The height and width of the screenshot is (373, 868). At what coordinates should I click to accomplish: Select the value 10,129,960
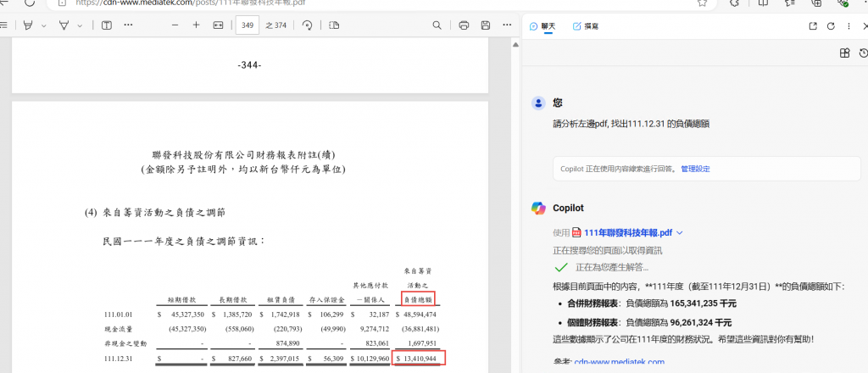tap(374, 359)
